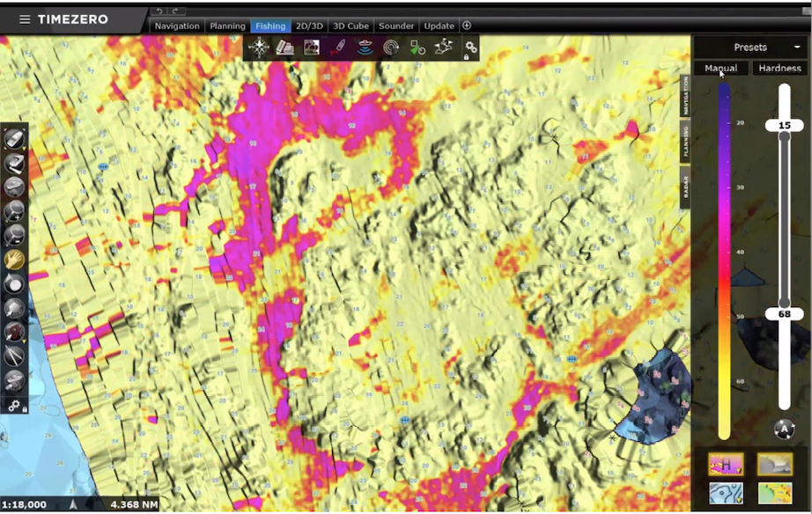Toggle the gray terrain shading thumbnail
This screenshot has height=514, width=812.
pos(775,464)
